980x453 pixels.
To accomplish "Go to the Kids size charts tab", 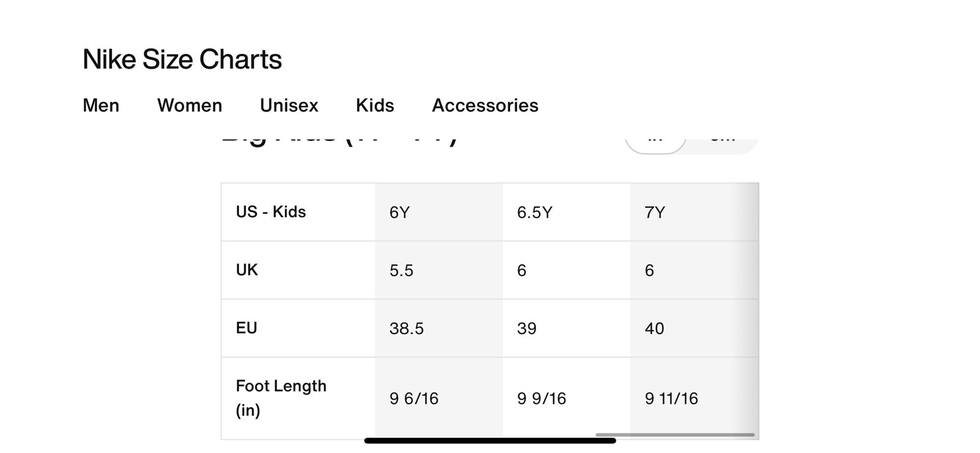I will [x=375, y=105].
